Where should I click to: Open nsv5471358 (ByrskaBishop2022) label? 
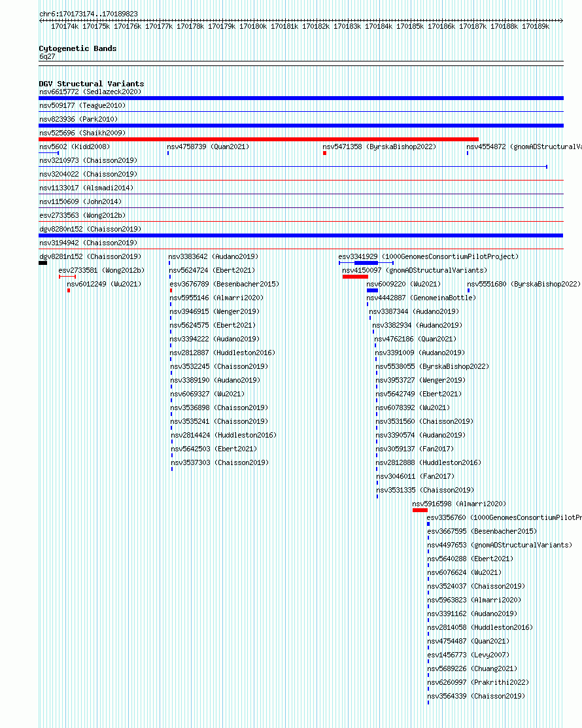tap(379, 147)
